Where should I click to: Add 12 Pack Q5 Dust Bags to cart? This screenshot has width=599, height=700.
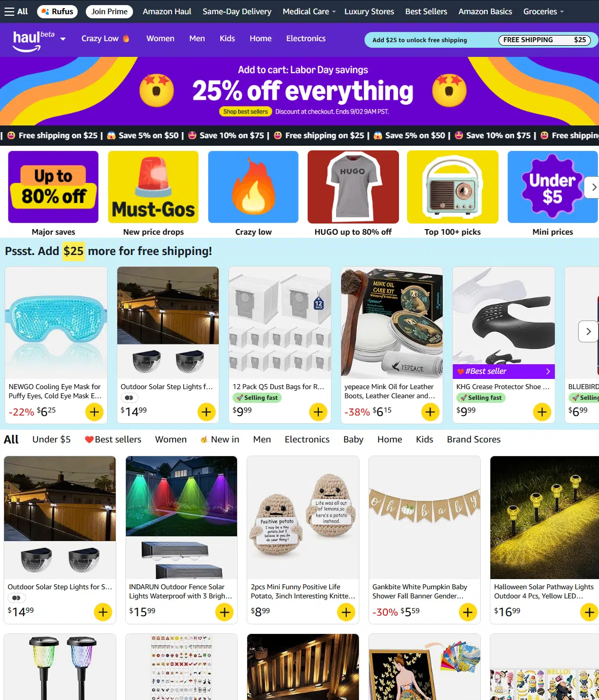click(318, 412)
